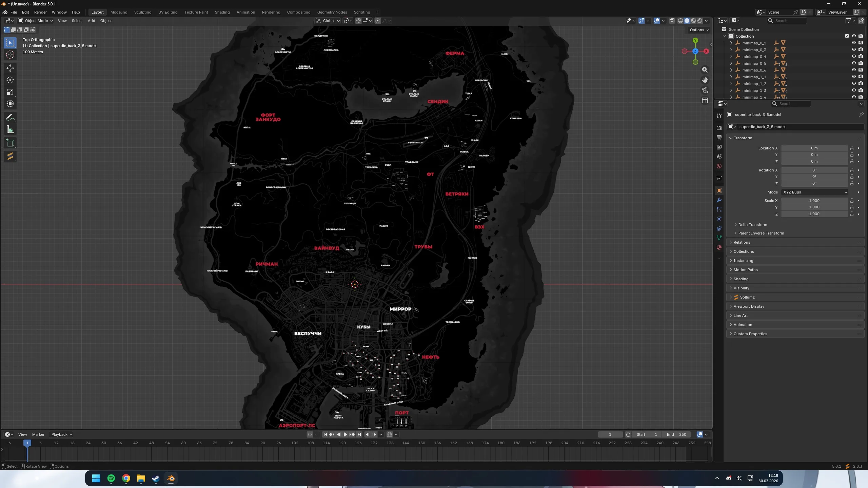Toggle snapping magnet in header
Screen dimensions: 868x488
(358, 21)
